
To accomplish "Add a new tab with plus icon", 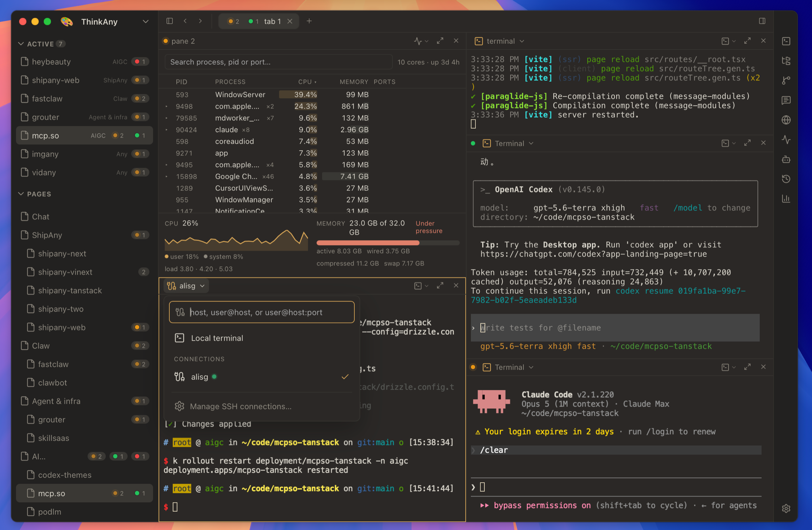I will click(x=309, y=21).
